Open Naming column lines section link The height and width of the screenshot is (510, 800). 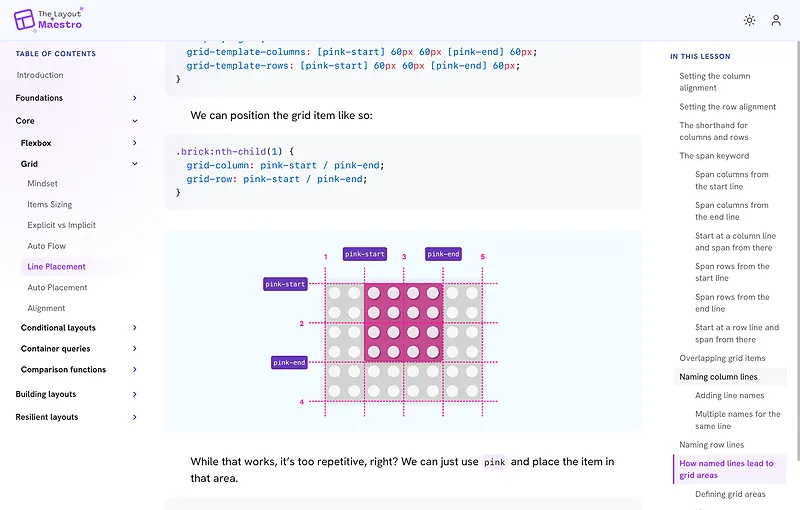coord(718,377)
